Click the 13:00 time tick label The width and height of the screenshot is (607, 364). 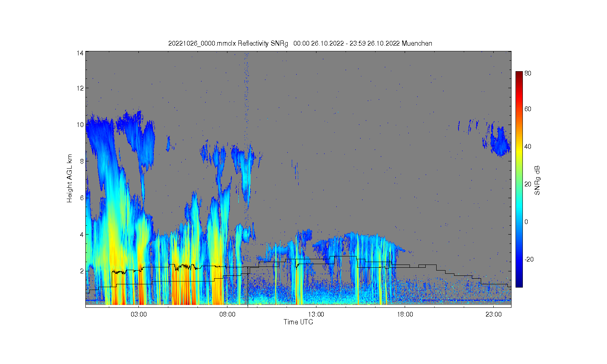[316, 314]
